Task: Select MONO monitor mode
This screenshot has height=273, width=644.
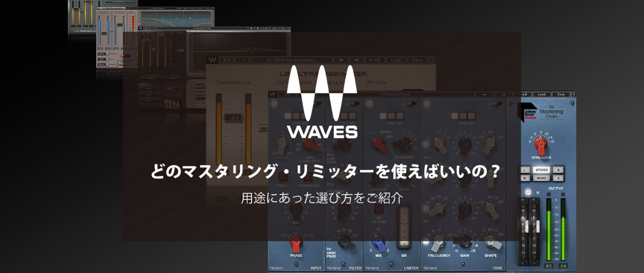Action: (541, 178)
